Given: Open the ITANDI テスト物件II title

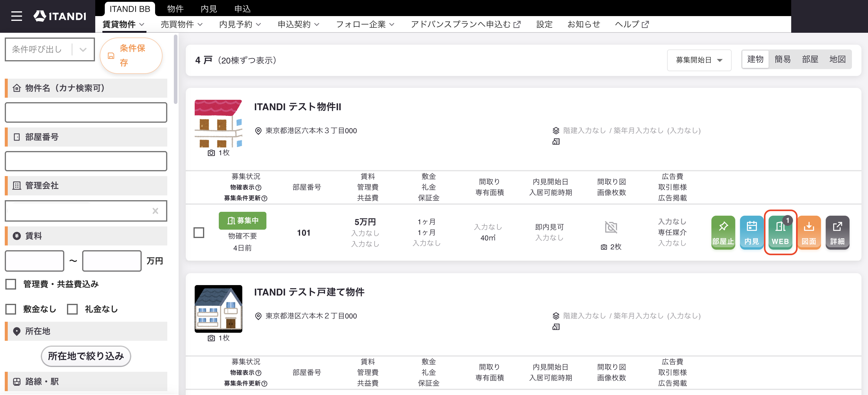Looking at the screenshot, I should click(x=298, y=107).
